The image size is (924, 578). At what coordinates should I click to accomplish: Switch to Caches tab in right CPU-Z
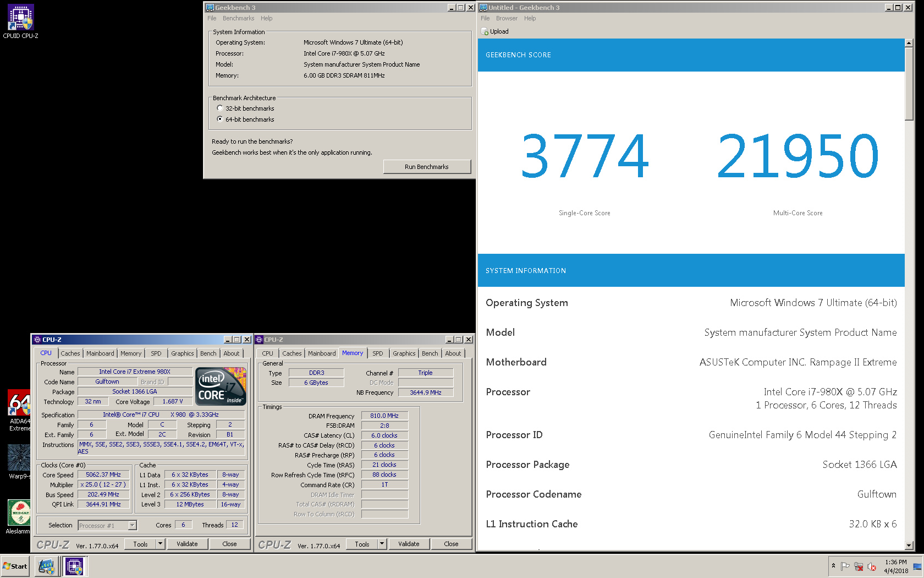coord(292,353)
